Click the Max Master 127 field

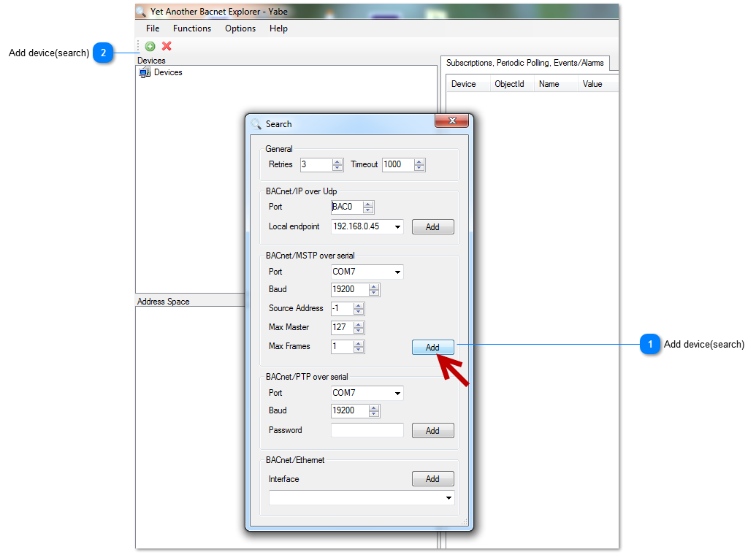[x=342, y=328]
